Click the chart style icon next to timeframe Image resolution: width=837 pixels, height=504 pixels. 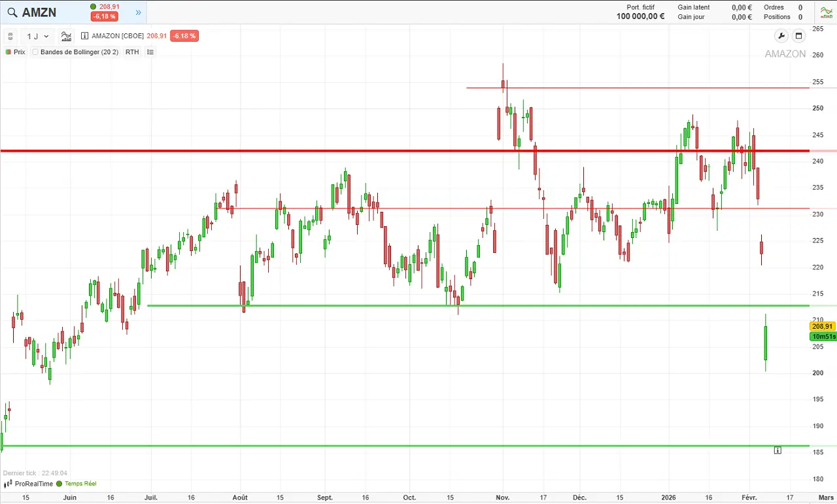pyautogui.click(x=65, y=36)
